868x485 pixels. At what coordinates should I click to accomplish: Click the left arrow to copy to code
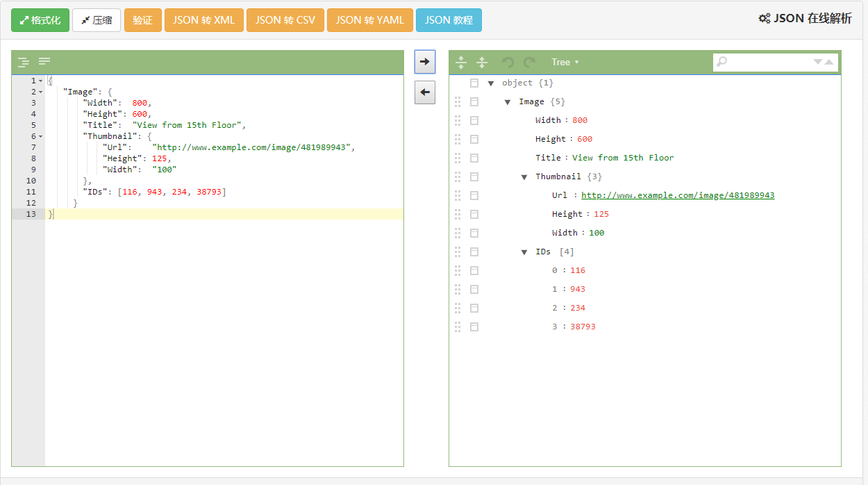tap(425, 92)
